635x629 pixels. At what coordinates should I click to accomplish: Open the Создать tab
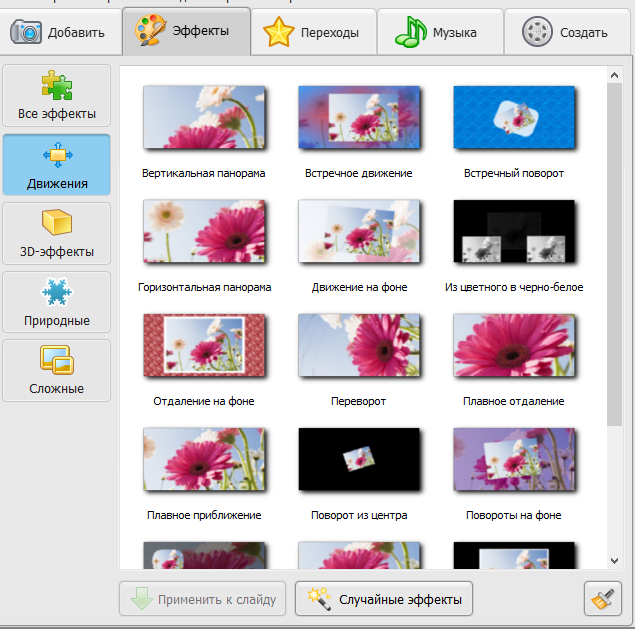(x=567, y=32)
